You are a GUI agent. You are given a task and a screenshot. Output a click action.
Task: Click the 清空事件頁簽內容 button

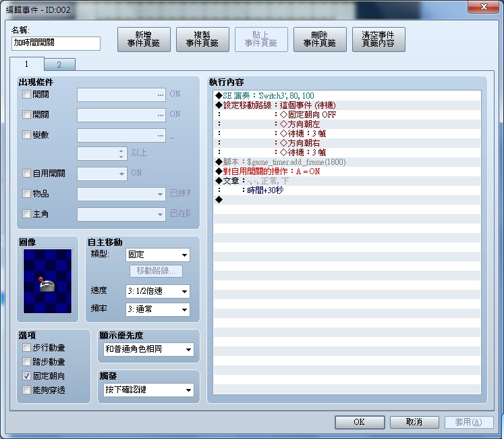(379, 39)
